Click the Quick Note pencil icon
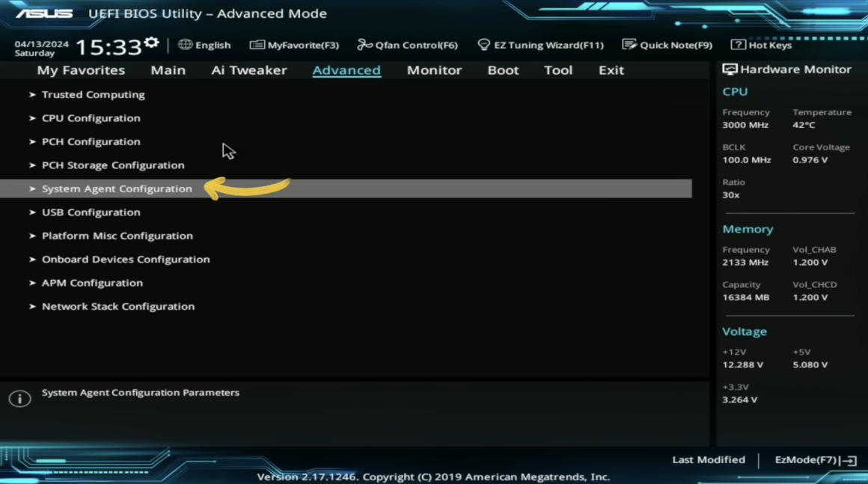 (x=629, y=45)
